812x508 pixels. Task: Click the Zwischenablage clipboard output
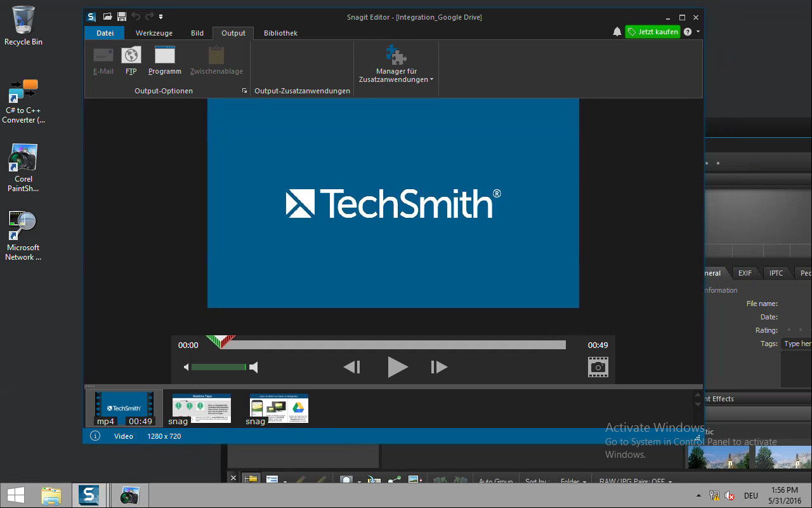(x=216, y=62)
